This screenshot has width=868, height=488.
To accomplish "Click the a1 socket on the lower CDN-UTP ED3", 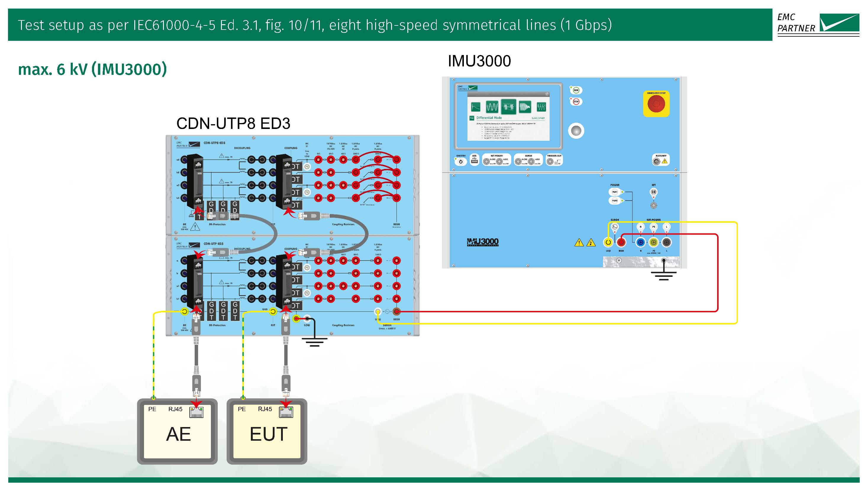I will [x=184, y=286].
